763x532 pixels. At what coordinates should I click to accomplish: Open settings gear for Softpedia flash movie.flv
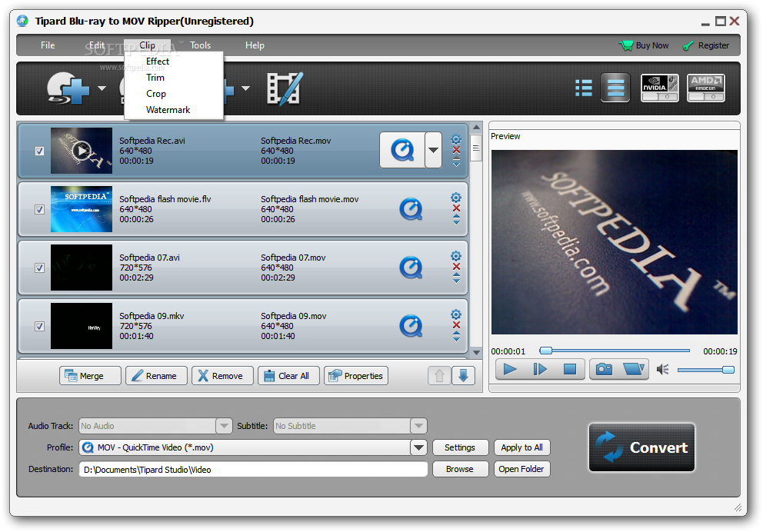[456, 198]
